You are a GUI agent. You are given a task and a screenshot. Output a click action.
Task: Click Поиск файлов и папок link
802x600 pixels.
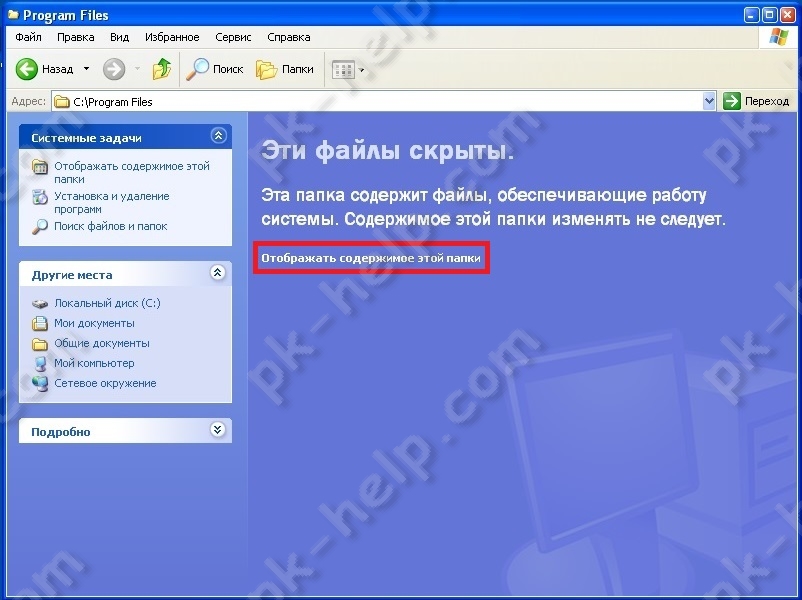pos(110,226)
